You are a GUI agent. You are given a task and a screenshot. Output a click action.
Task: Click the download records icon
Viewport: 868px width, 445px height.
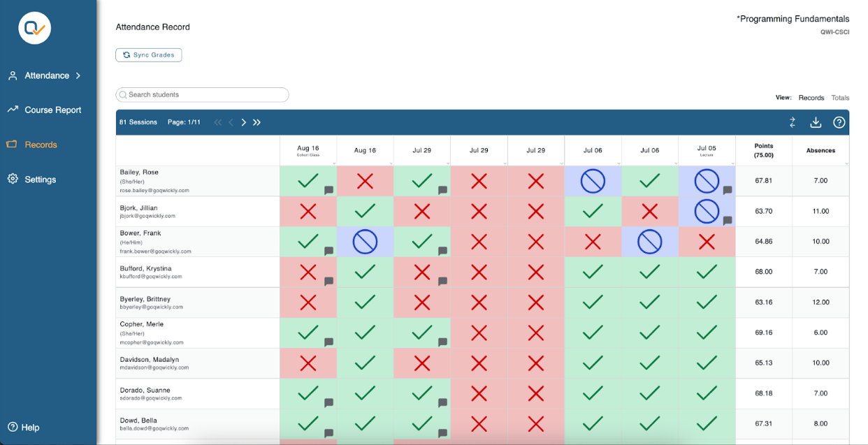pyautogui.click(x=816, y=122)
